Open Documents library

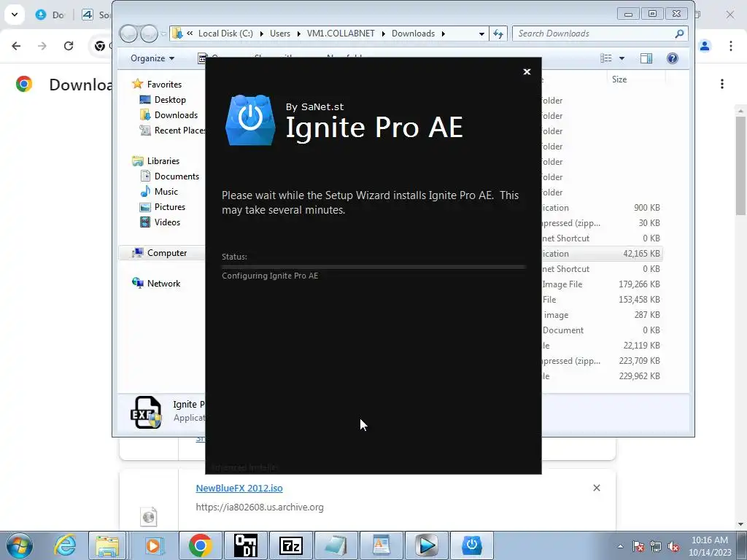[177, 176]
